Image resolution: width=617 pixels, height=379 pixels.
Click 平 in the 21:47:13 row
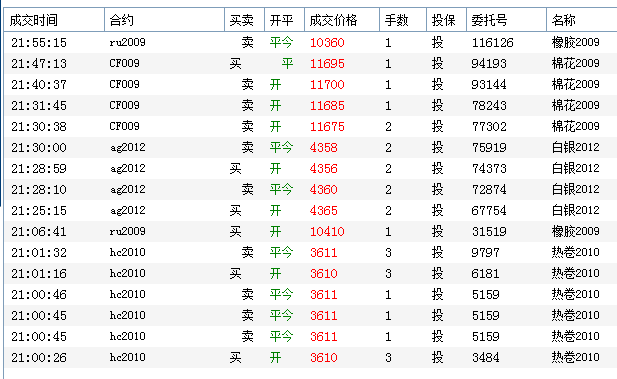[x=287, y=63]
